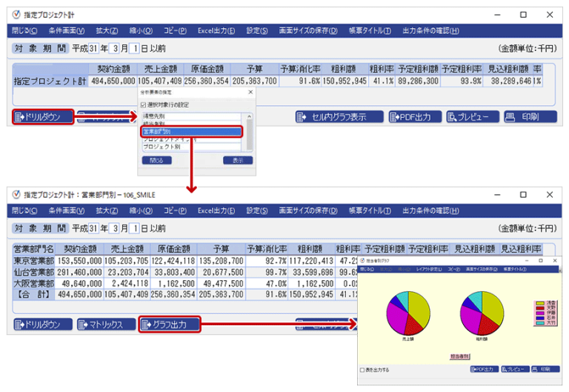Click 印刷 button in top window
569x392 pixels.
pyautogui.click(x=530, y=116)
